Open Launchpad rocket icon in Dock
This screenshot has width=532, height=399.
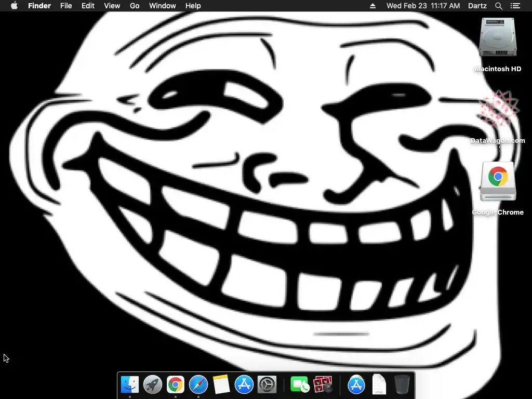coord(153,384)
